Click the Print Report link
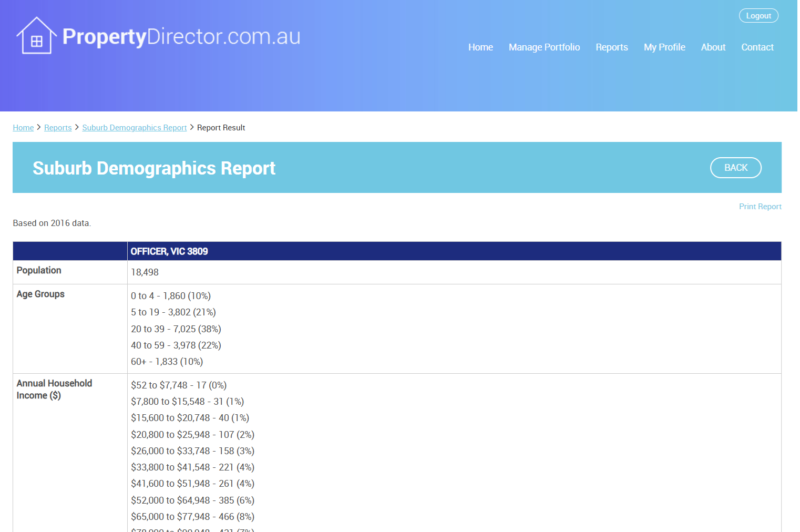Screen dimensions: 800x532 (760, 207)
